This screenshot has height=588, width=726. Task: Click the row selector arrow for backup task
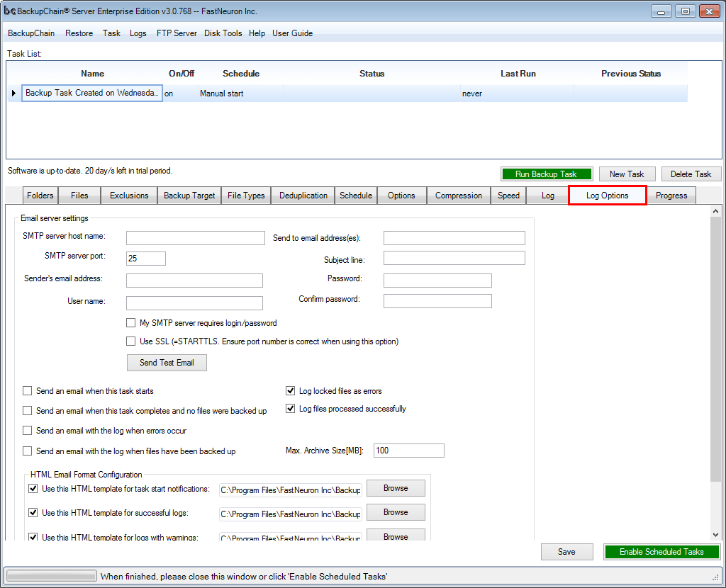point(13,93)
